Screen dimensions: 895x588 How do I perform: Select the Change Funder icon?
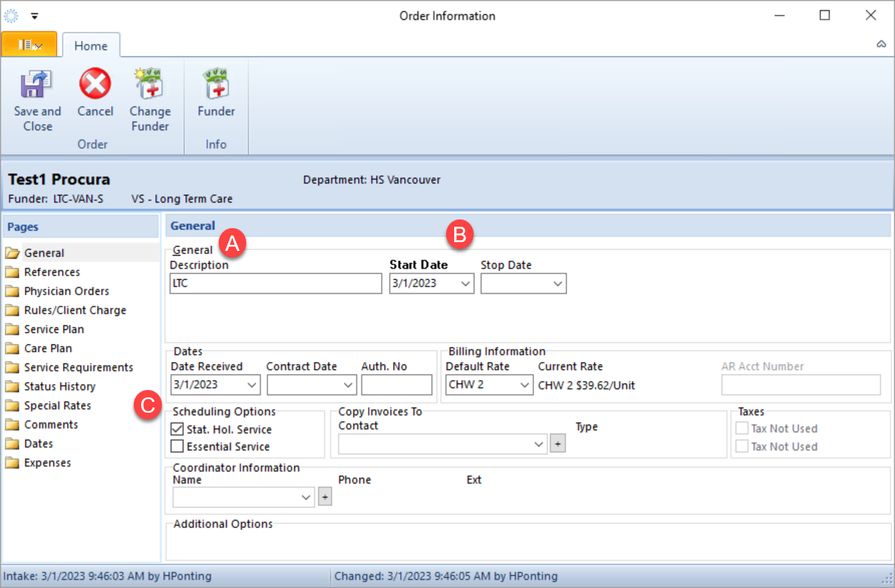coord(149,82)
